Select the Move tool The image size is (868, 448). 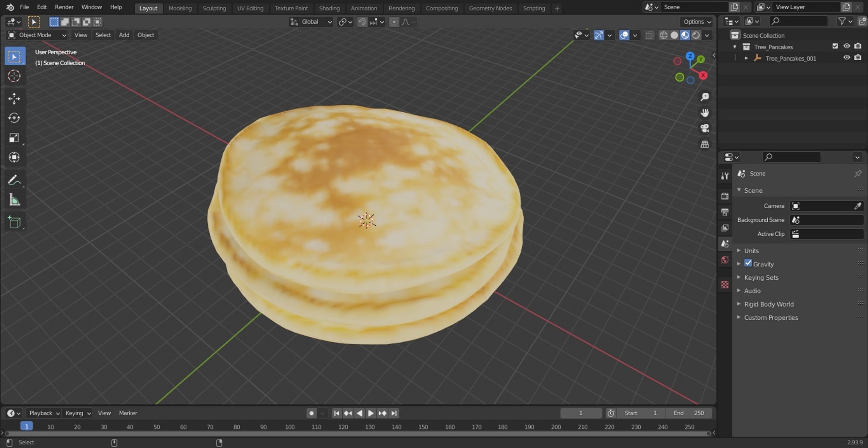(14, 99)
